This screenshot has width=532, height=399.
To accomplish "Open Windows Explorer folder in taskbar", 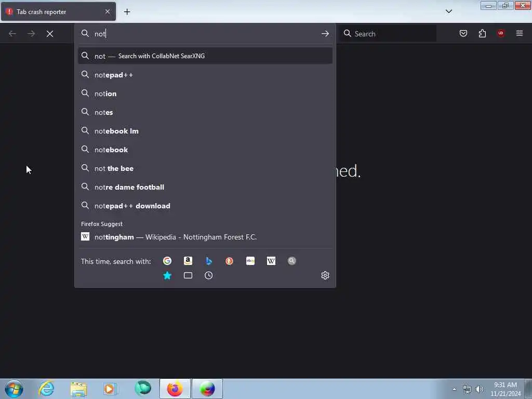I will (79, 389).
